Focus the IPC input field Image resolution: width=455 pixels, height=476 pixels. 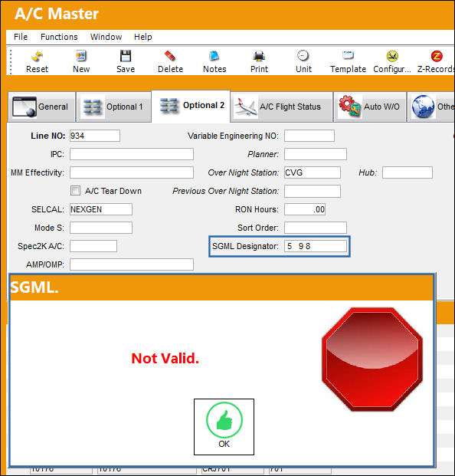131,154
